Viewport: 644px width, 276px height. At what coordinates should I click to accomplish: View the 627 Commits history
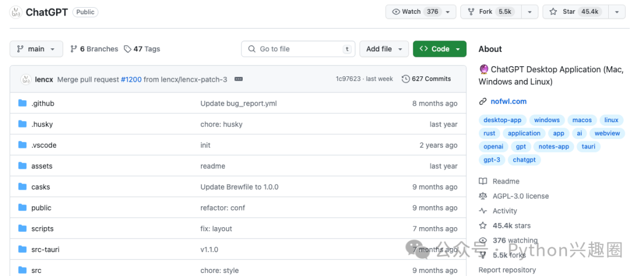coord(426,79)
